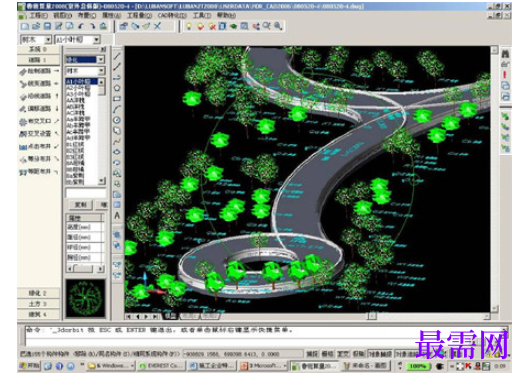Select the Text 'A' tool
Image resolution: width=527 pixels, height=376 pixels.
click(x=117, y=215)
